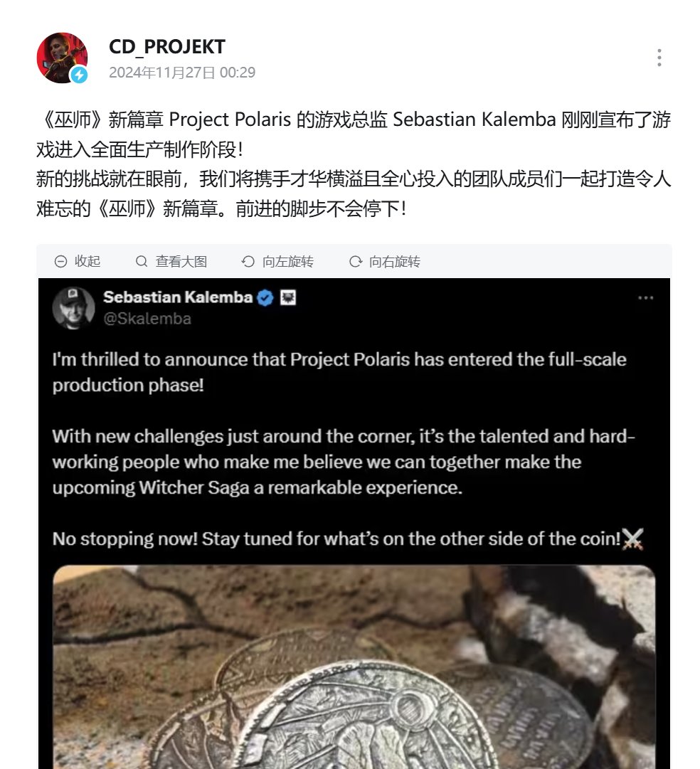Click the crossed swords emoji in the tweet
Screen dimensions: 700x769
pos(632,539)
